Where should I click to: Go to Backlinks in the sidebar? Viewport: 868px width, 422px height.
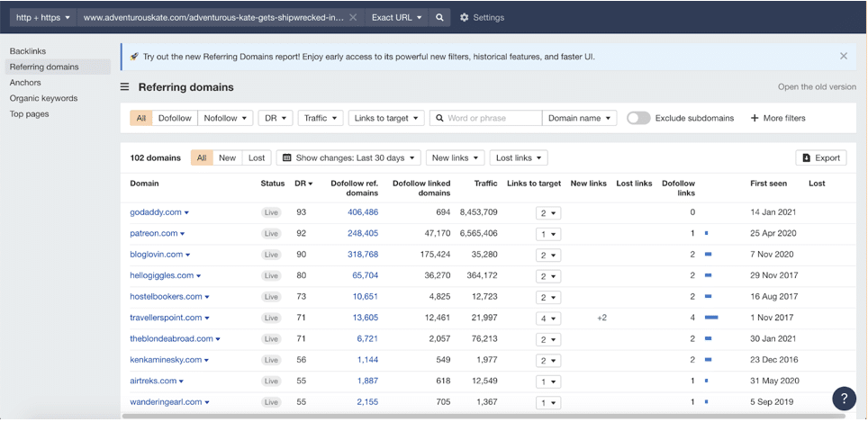point(28,51)
